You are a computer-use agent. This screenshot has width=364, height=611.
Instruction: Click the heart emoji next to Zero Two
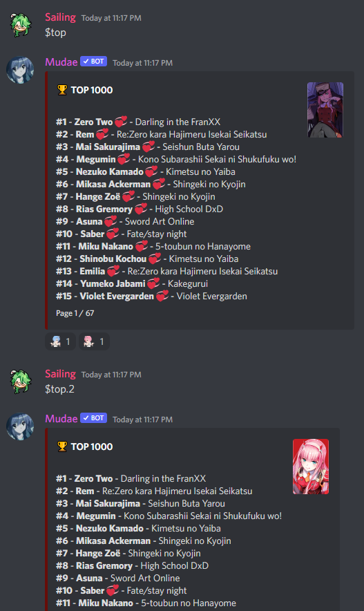pos(121,122)
